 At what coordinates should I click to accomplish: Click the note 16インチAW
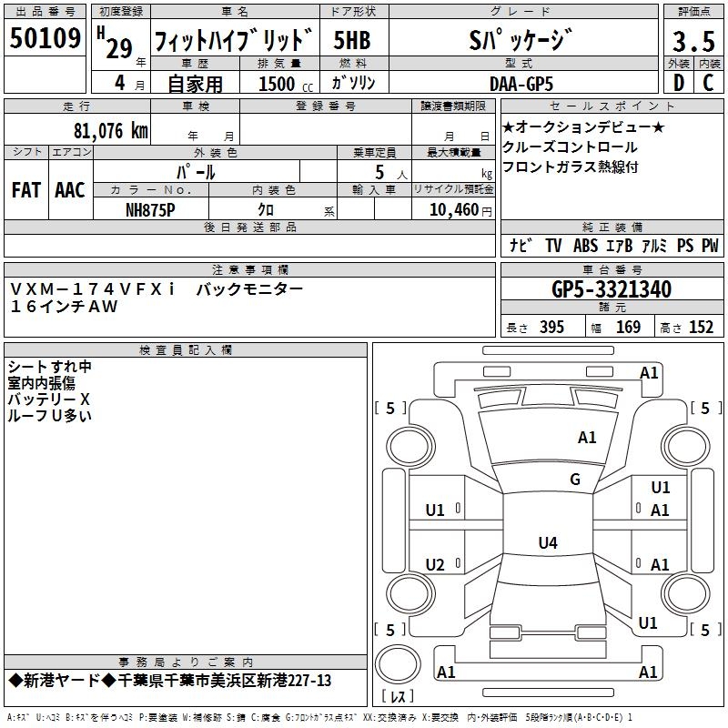(64, 307)
